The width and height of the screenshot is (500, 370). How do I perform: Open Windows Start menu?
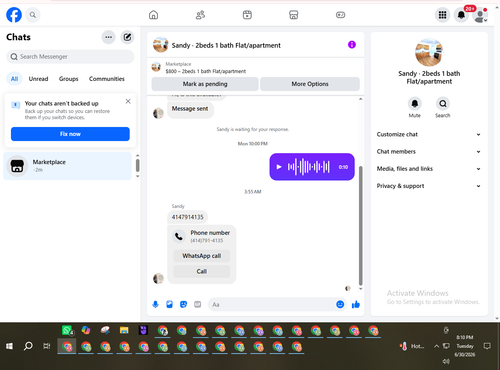9,346
